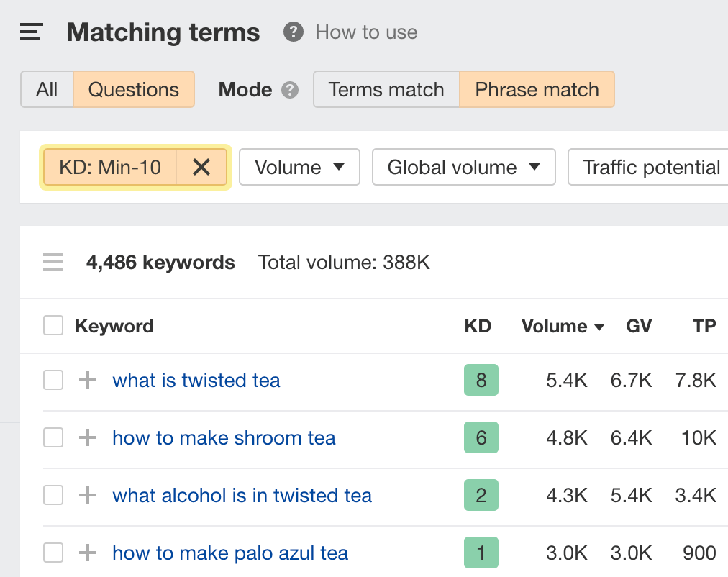Add 'how to make shroom tea' with plus

[x=88, y=437]
